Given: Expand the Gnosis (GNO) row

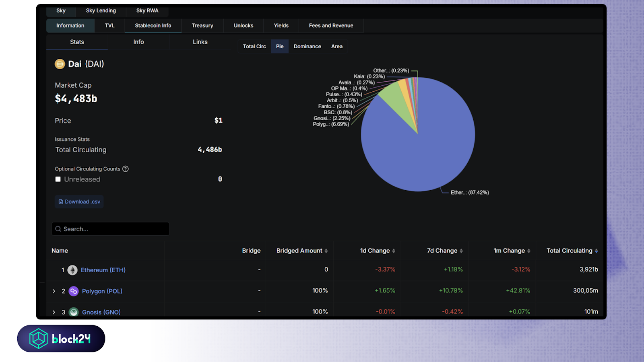Looking at the screenshot, I should click(x=54, y=312).
